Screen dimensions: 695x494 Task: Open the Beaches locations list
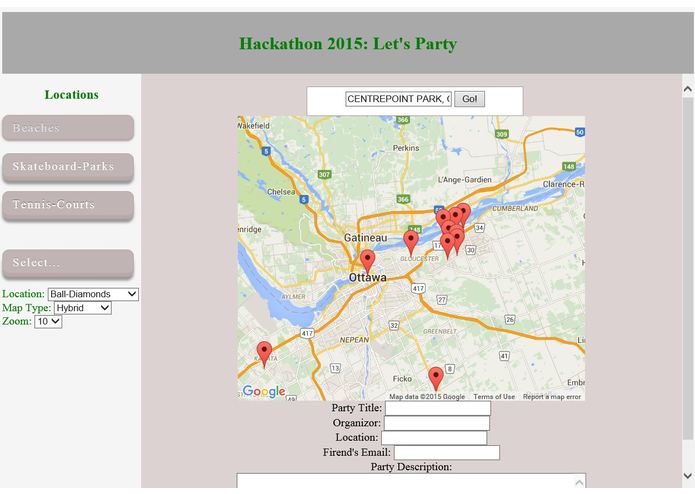68,128
